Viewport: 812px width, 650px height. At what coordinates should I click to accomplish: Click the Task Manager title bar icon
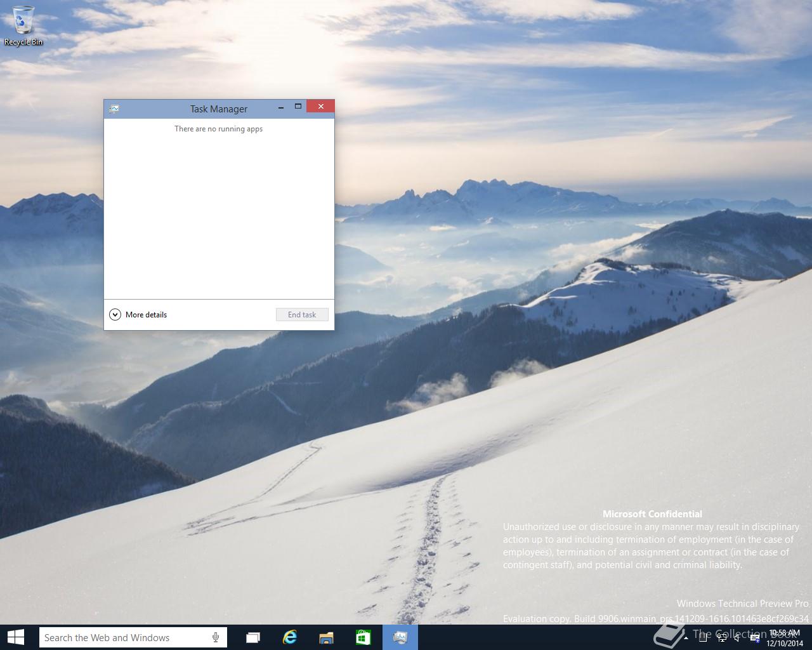(x=114, y=109)
